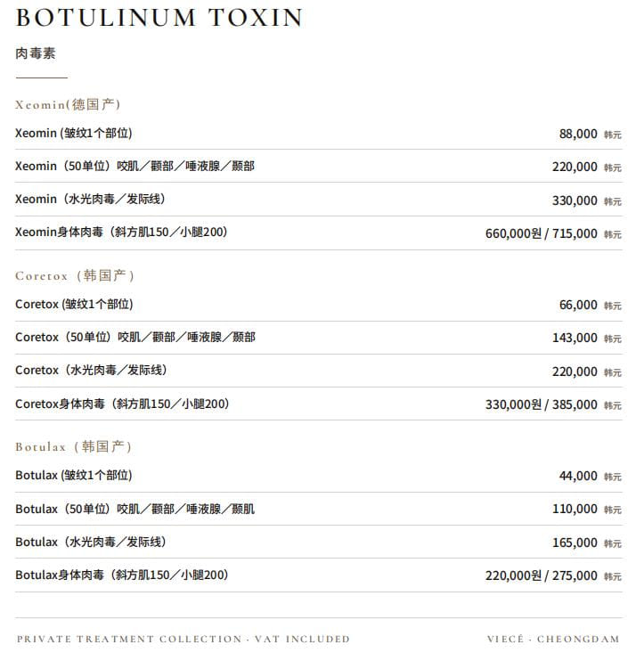Select Botulax (水光肉毒/发际线) row
The height and width of the screenshot is (661, 644).
tap(319, 542)
